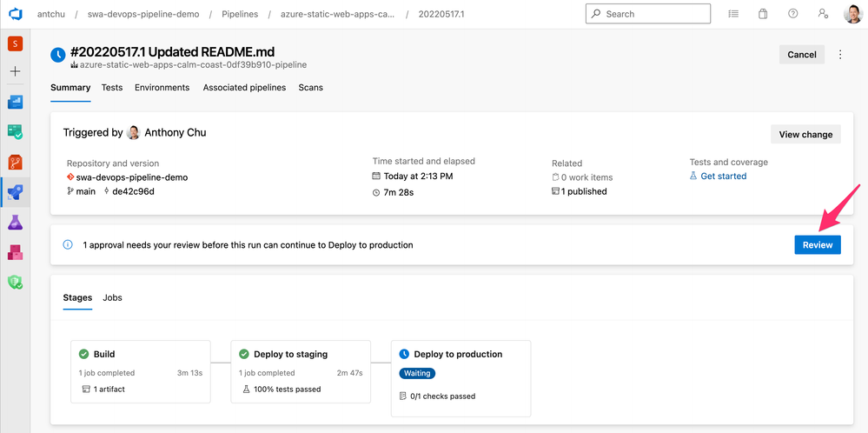Open the Help question mark icon
This screenshot has height=433, width=868.
[792, 14]
